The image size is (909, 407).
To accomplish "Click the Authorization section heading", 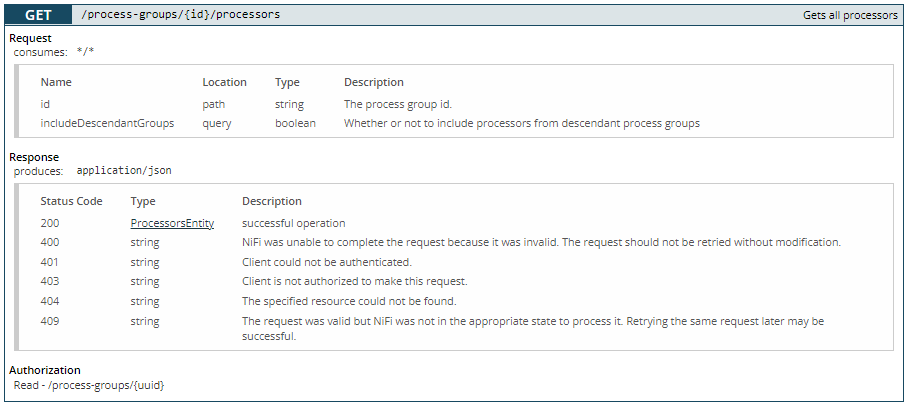I will (45, 370).
